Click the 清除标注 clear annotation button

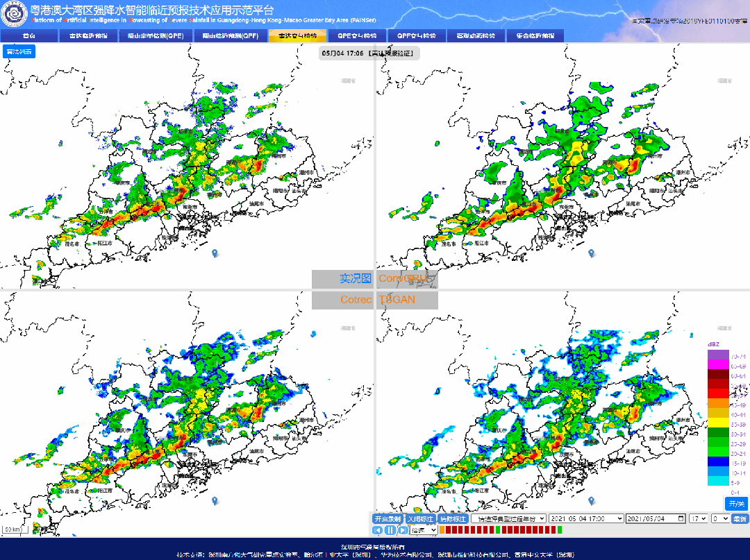(453, 518)
